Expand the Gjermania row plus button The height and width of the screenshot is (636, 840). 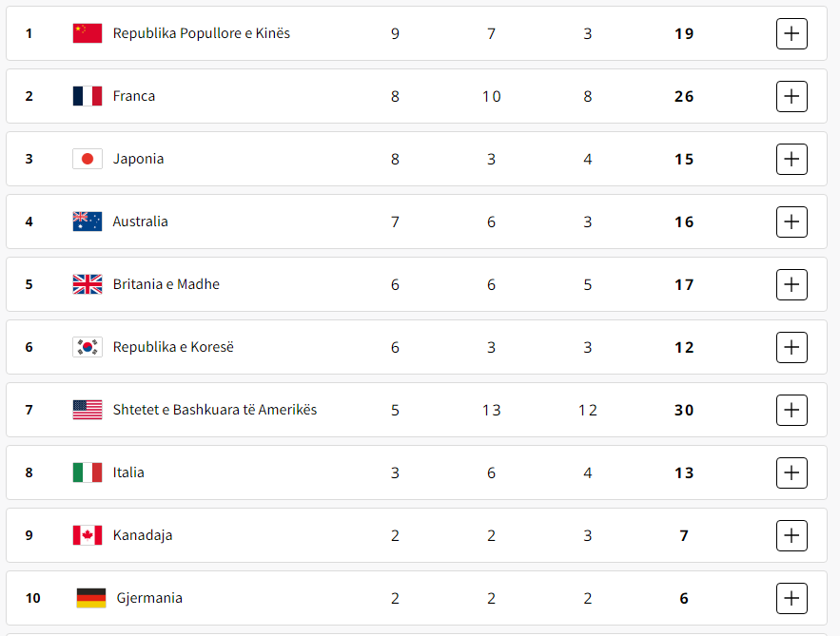[791, 598]
